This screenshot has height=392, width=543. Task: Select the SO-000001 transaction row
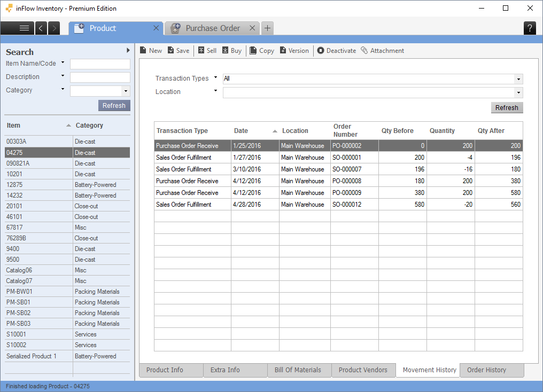(x=338, y=158)
